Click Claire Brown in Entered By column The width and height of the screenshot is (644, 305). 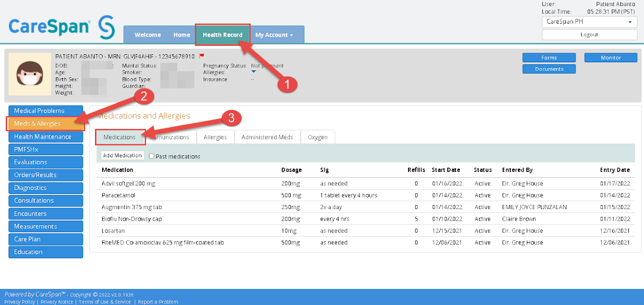519,219
